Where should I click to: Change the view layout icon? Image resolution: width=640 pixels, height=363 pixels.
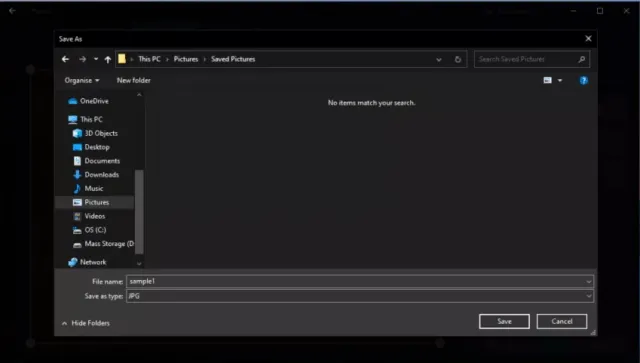[548, 80]
